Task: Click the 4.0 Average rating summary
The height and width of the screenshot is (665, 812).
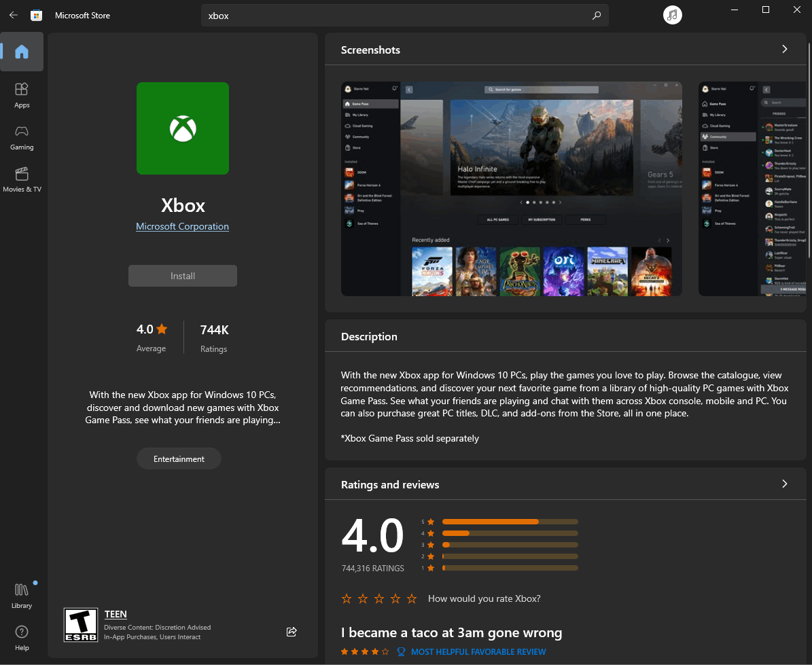Action: click(152, 338)
